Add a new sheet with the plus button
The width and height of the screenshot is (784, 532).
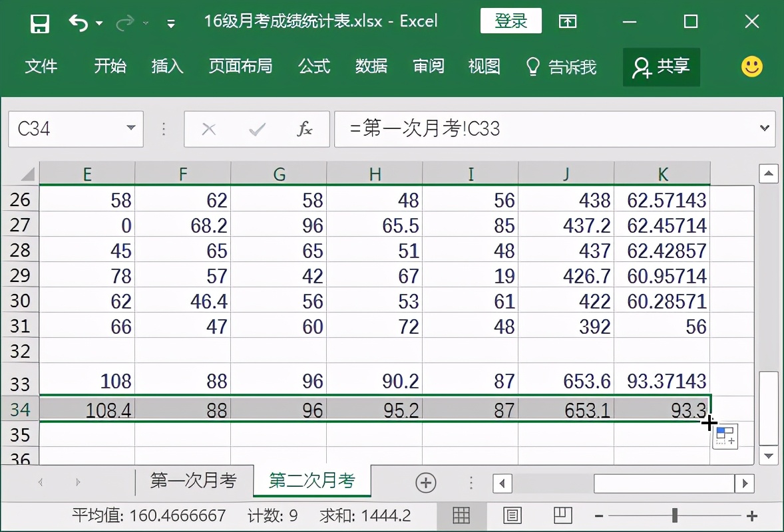425,483
